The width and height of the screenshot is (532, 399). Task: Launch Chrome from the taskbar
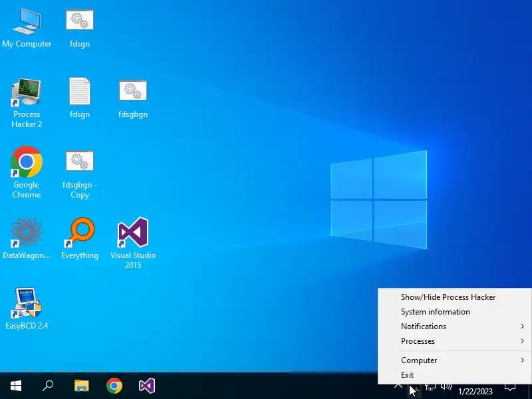114,386
